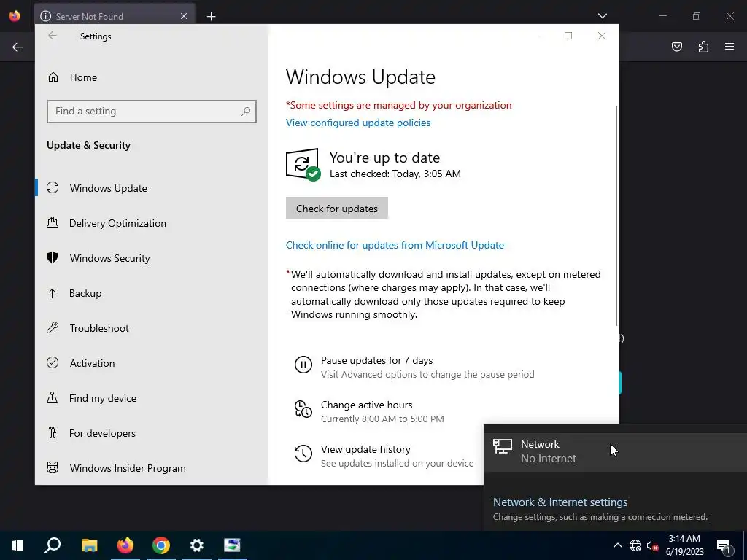This screenshot has height=560, width=747.
Task: Open the Firefox hamburger menu
Action: click(x=729, y=47)
